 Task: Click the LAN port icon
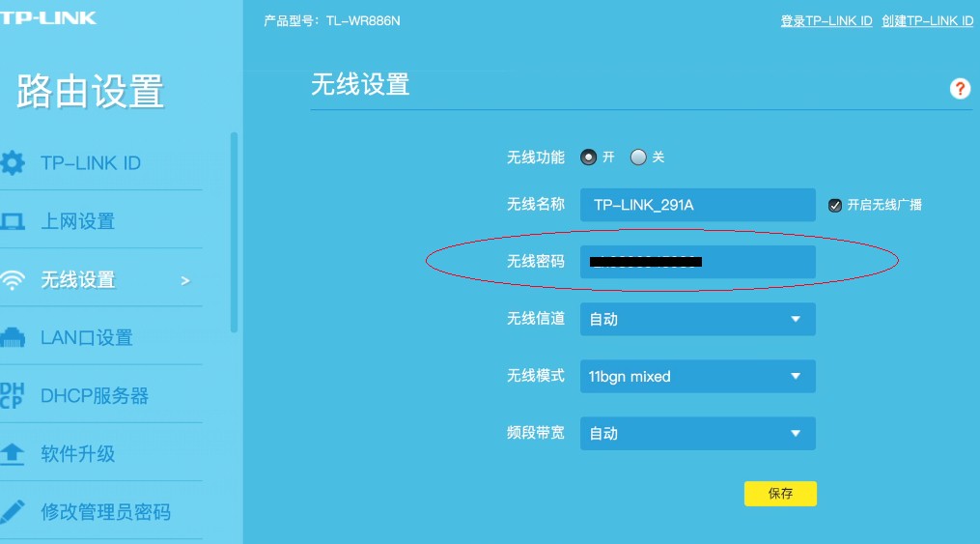coord(13,337)
